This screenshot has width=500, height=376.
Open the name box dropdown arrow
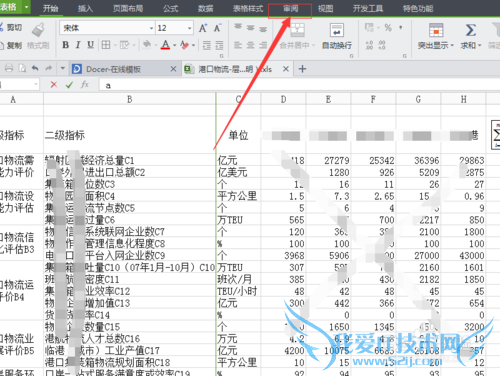36,85
